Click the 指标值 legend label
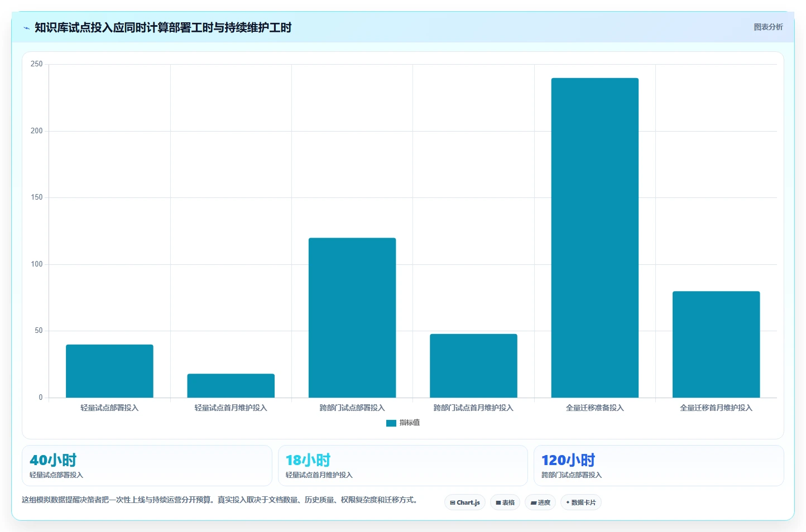Image resolution: width=806 pixels, height=532 pixels. click(x=410, y=423)
